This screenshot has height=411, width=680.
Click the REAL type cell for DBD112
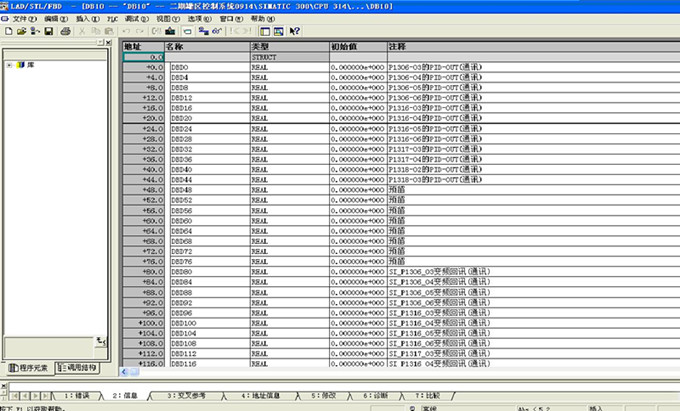290,354
